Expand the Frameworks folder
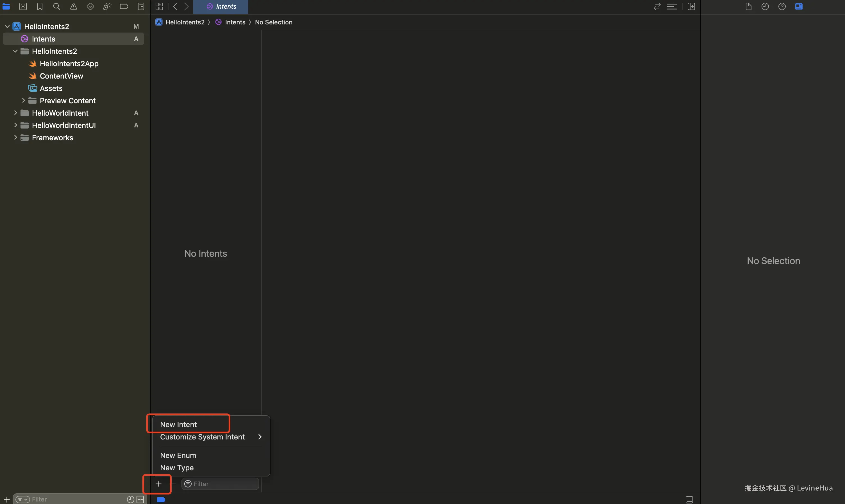This screenshot has width=845, height=504. pos(15,138)
